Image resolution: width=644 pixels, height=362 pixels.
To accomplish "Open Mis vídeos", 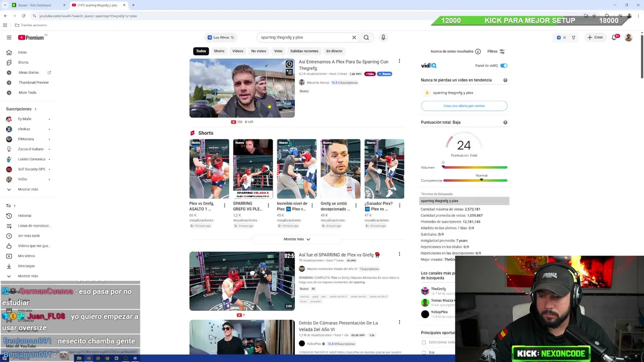I will [x=26, y=256].
